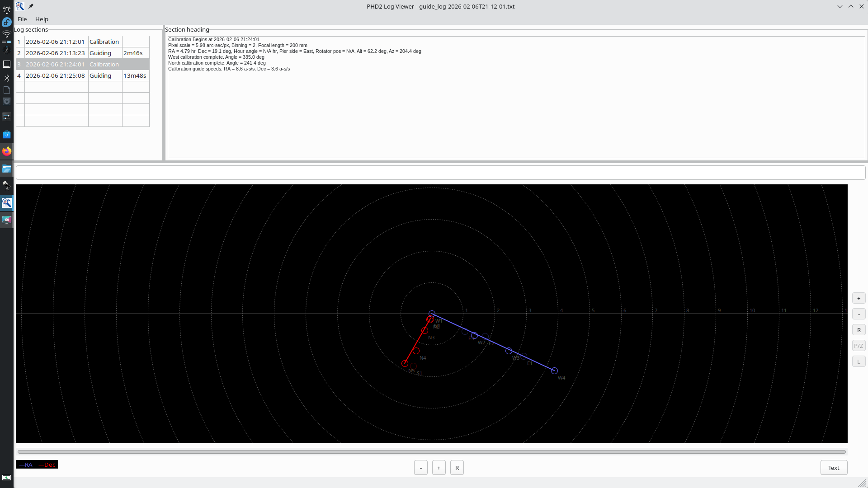Click the Bluetooth icon in the panel
This screenshot has height=488, width=868.
click(x=7, y=78)
